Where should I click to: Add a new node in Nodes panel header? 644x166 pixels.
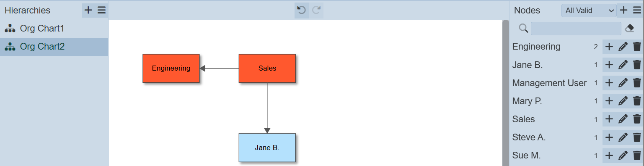623,11
